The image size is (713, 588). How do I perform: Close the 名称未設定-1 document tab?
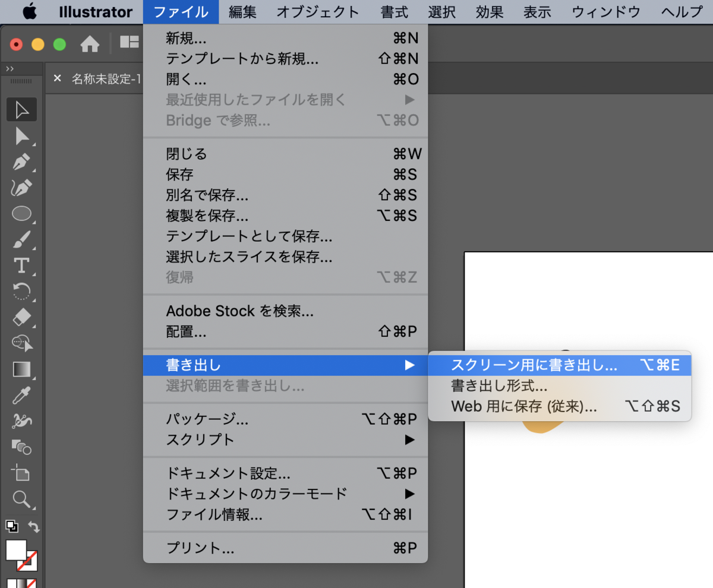[57, 78]
